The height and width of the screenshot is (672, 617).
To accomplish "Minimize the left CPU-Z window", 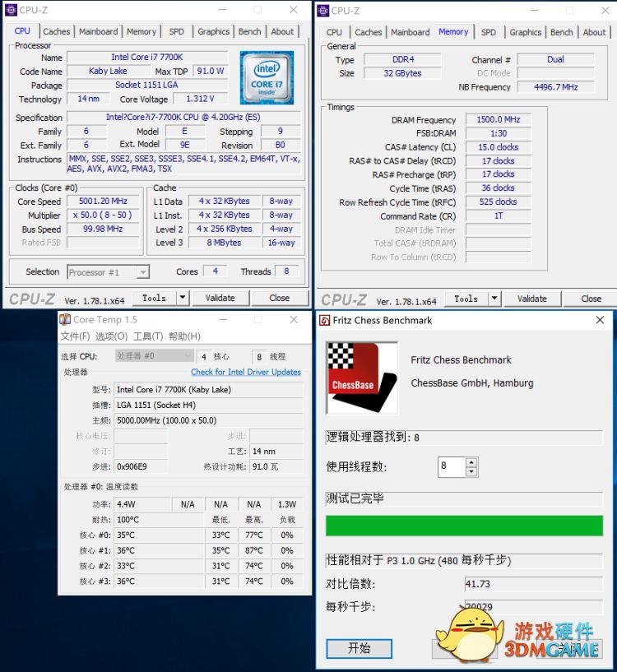I will [x=223, y=10].
